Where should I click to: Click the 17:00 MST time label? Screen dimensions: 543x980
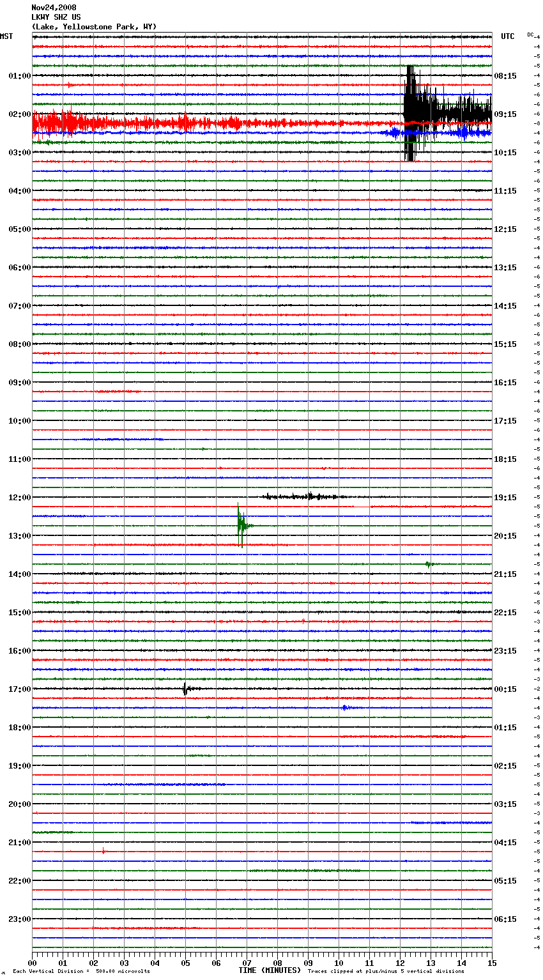[19, 689]
